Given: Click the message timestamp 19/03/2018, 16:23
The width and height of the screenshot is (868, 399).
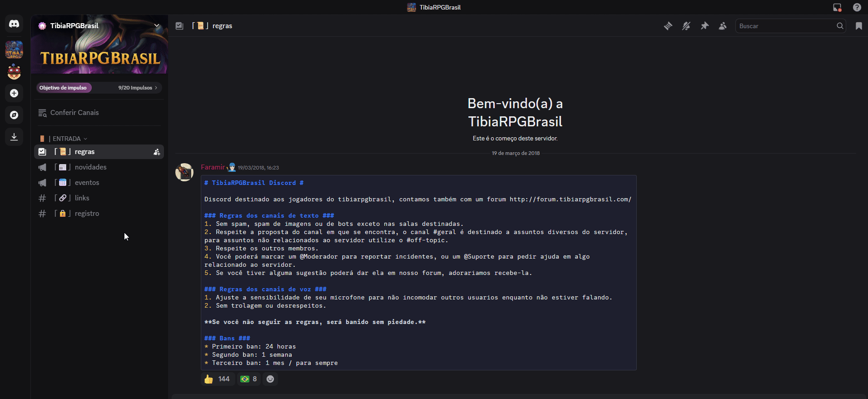Looking at the screenshot, I should 258,168.
